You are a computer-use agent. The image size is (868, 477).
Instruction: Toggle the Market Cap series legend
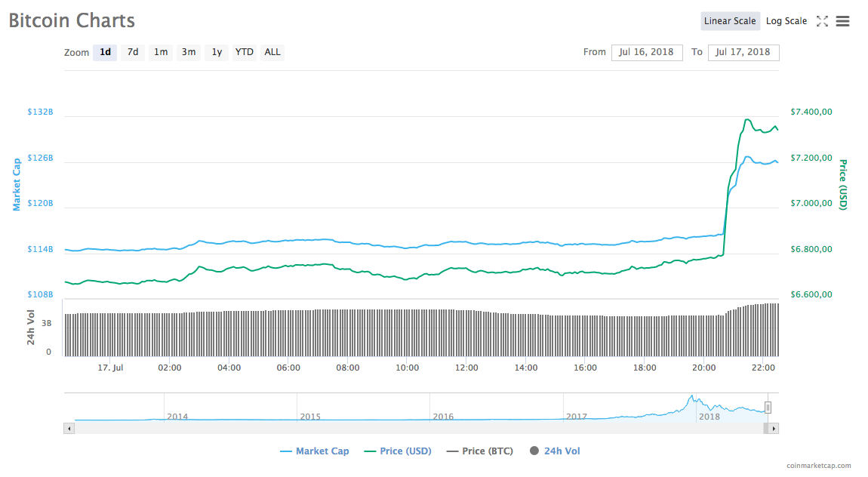[x=315, y=451]
